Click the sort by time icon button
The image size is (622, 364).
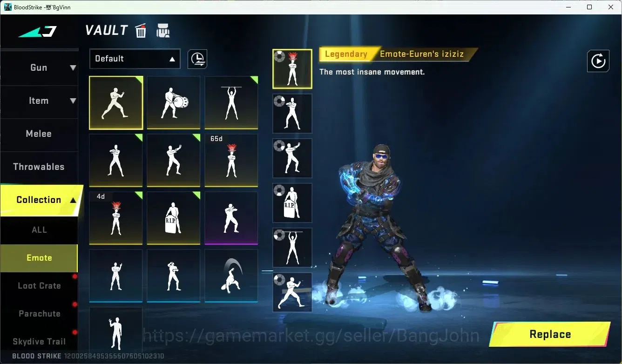[x=197, y=59]
